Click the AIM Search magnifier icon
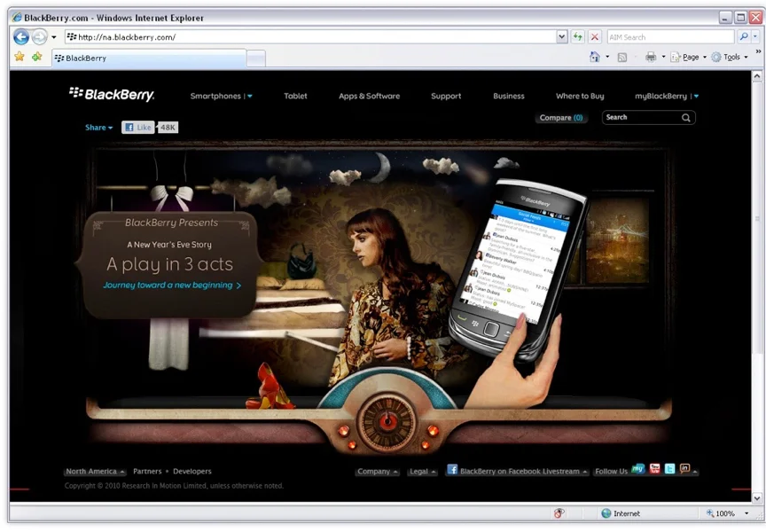 click(744, 36)
